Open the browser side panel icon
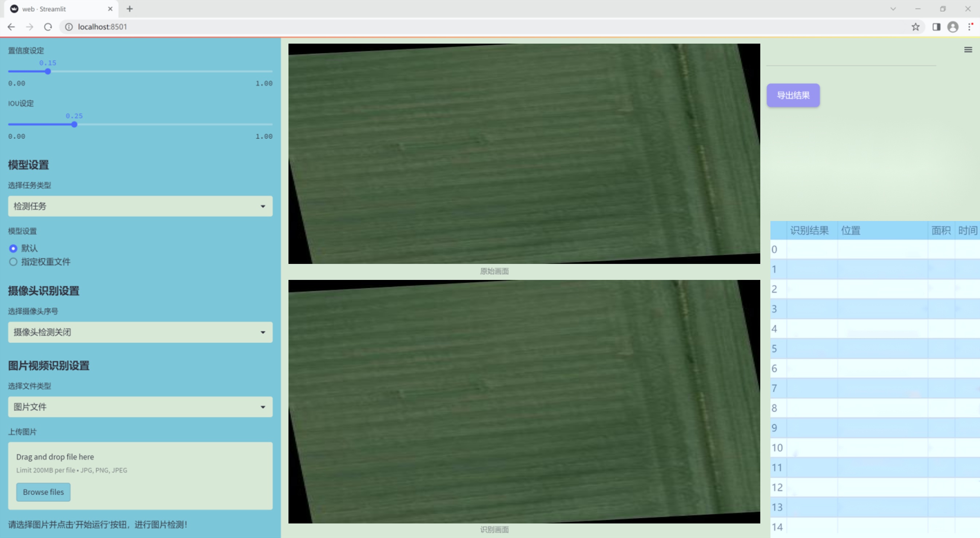 tap(936, 27)
